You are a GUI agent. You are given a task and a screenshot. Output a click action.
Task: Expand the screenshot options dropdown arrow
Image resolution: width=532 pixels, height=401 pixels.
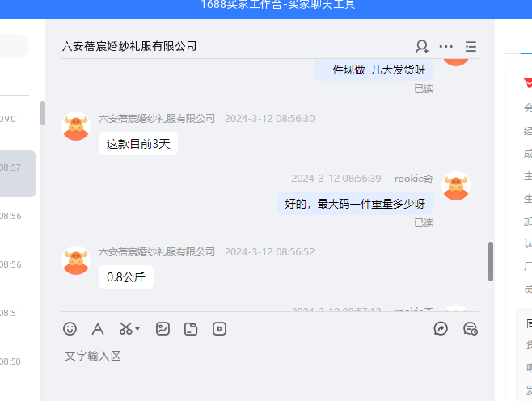137,328
